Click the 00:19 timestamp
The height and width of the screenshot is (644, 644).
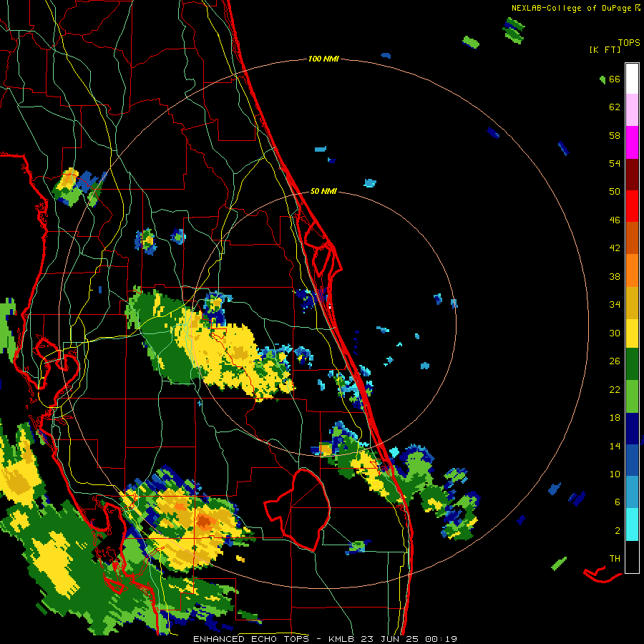[441, 639]
